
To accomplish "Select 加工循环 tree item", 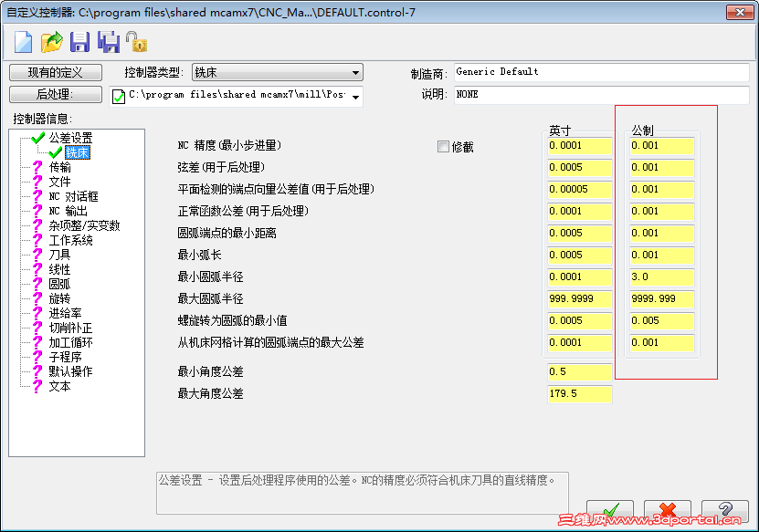I will [x=70, y=342].
